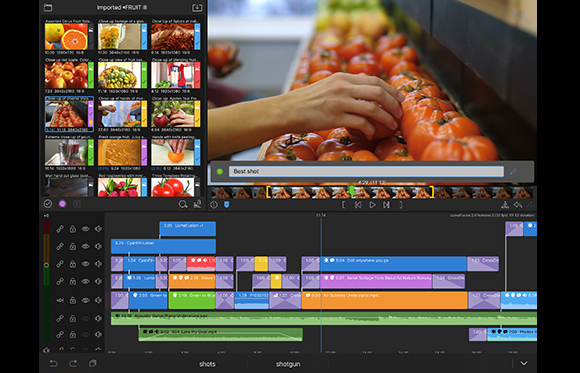Select the green Green to Blue clip

pyautogui.click(x=192, y=300)
